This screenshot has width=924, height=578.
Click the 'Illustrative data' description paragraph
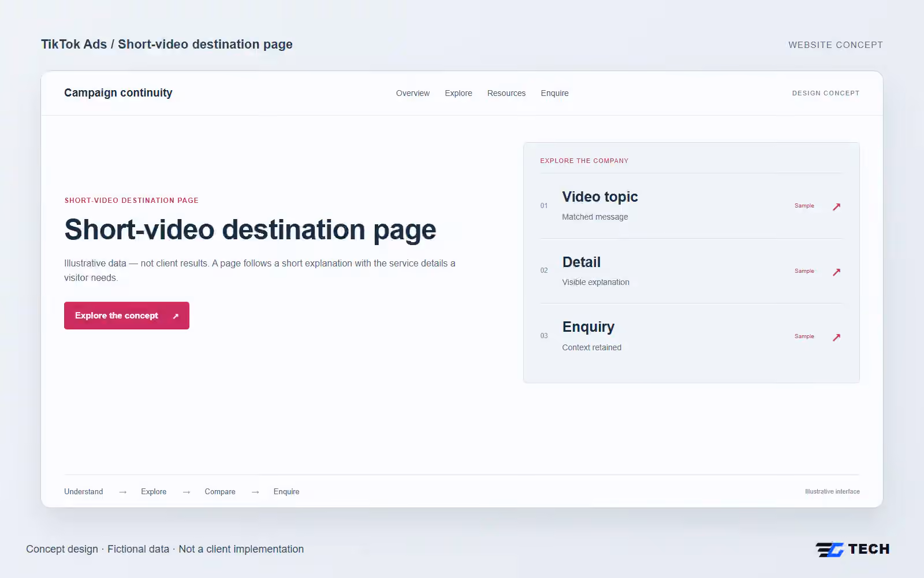click(260, 271)
